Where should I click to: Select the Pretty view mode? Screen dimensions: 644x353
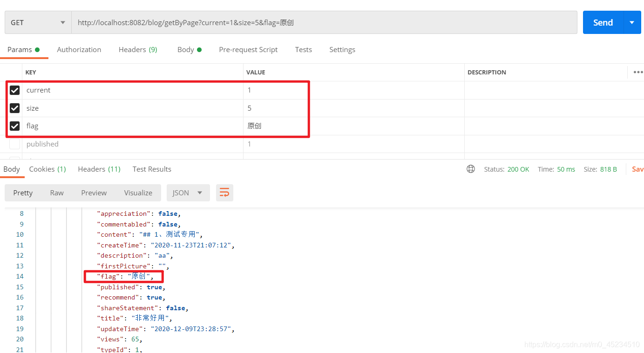(x=23, y=193)
